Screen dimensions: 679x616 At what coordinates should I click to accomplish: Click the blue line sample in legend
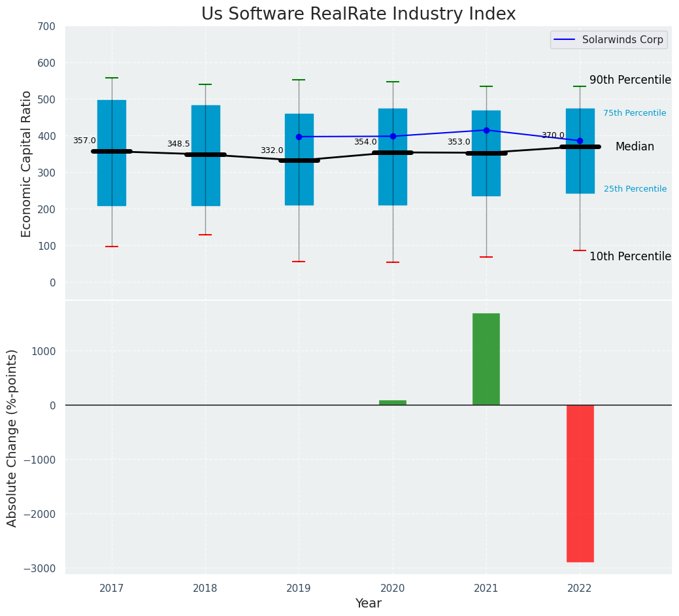(565, 40)
